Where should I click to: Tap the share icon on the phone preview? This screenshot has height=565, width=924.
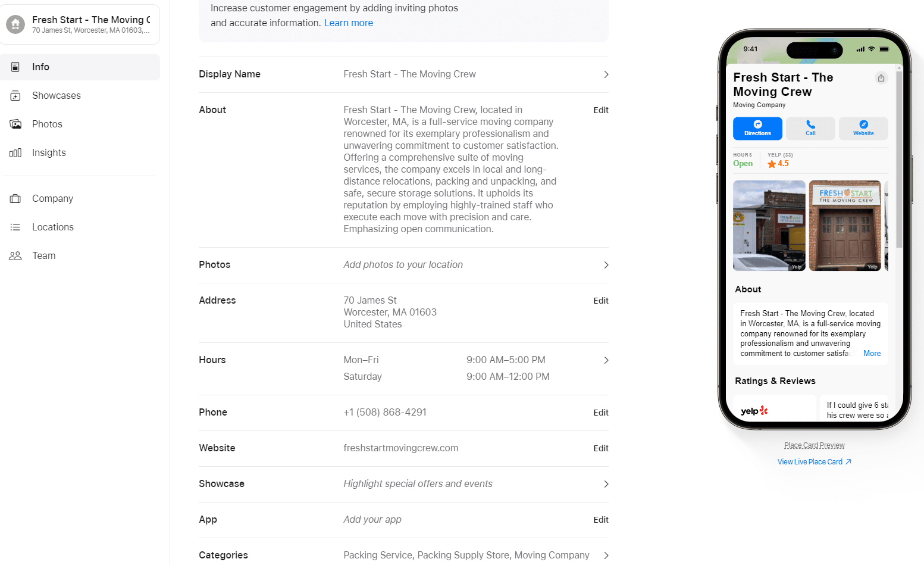pos(881,78)
